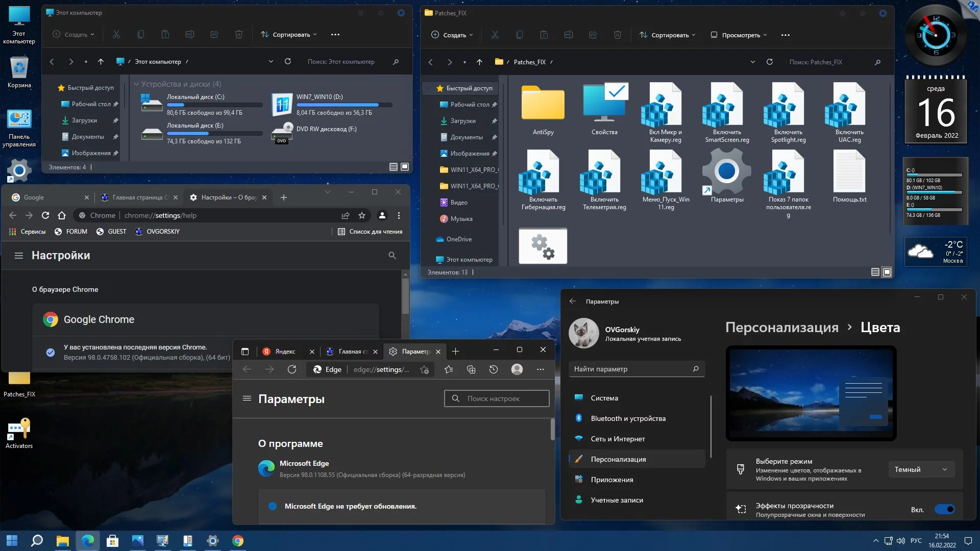The height and width of the screenshot is (551, 980).
Task: Collapse the Устройства и диски group
Action: click(x=136, y=84)
